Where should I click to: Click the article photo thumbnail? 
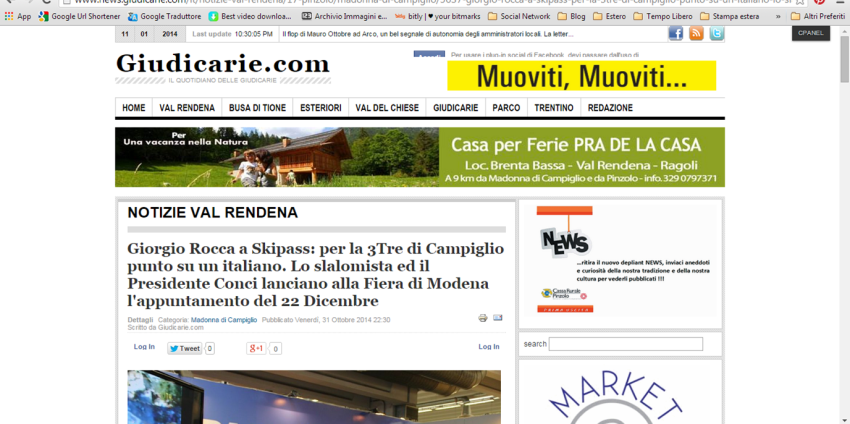coord(314,397)
